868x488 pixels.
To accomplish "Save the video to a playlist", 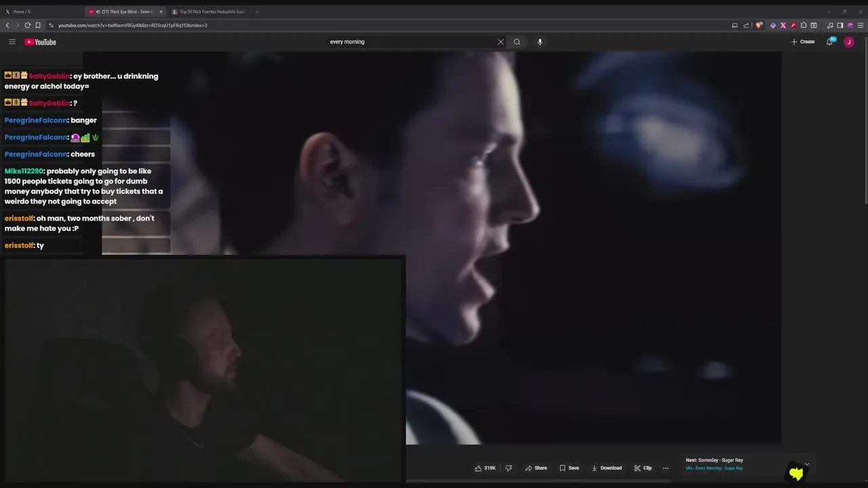I will (x=569, y=468).
